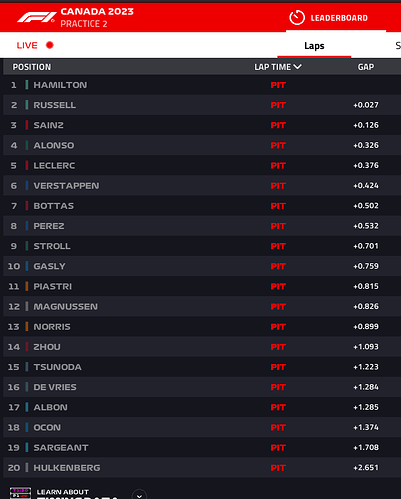Click the red LIVE indicator dot
Screen dimensions: 401x499
50,45
